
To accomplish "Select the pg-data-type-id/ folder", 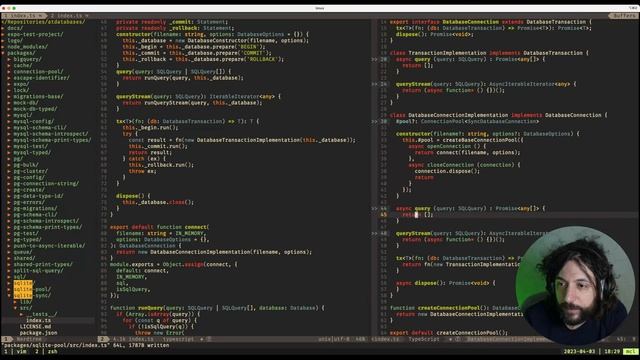I will [x=38, y=196].
